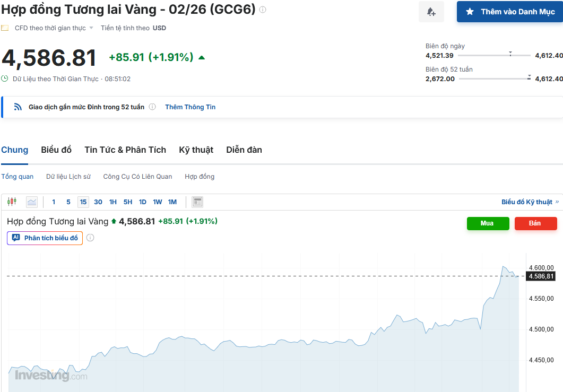Image resolution: width=563 pixels, height=392 pixels.
Task: Set chart interval to 1D
Action: [x=143, y=202]
